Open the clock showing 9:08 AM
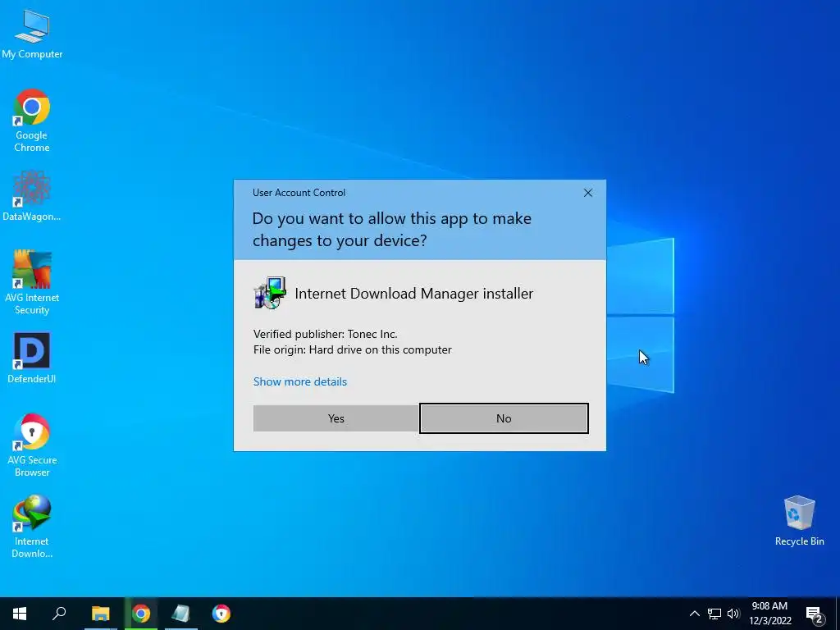 pos(769,614)
